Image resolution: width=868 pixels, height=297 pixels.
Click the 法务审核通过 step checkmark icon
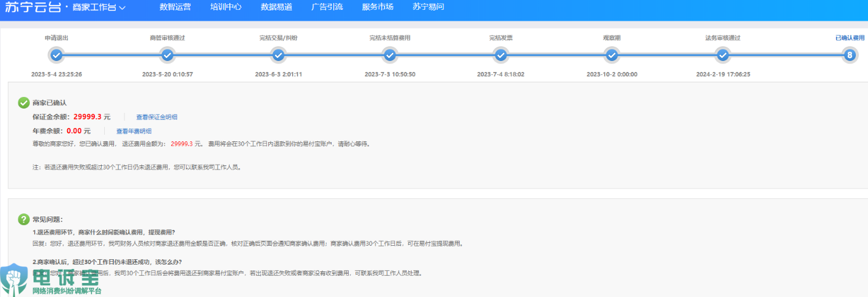[x=723, y=55]
